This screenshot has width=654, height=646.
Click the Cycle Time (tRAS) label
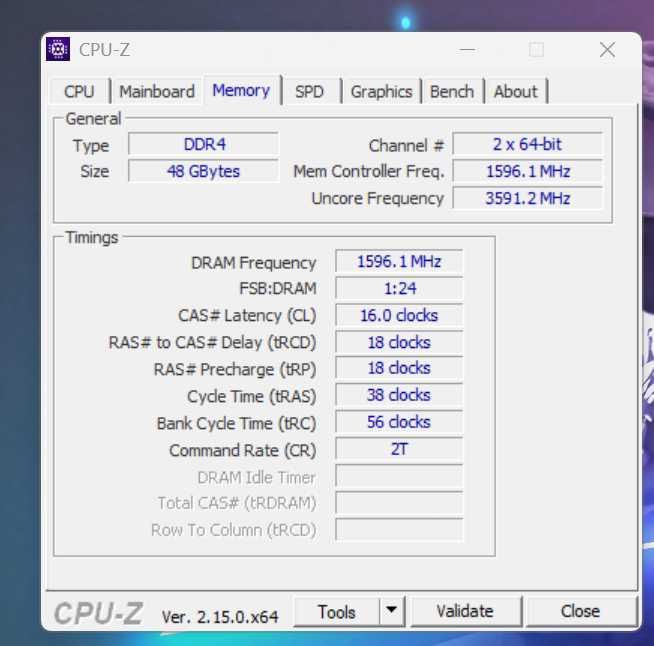(252, 396)
